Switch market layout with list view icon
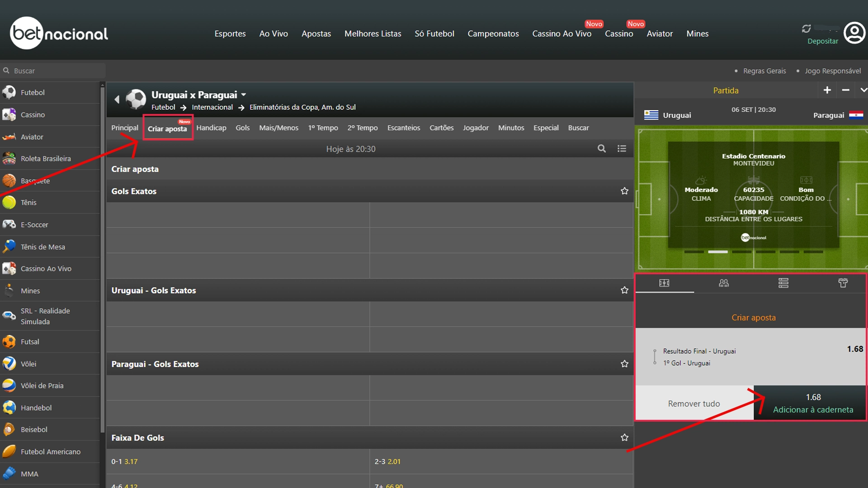 pos(622,149)
